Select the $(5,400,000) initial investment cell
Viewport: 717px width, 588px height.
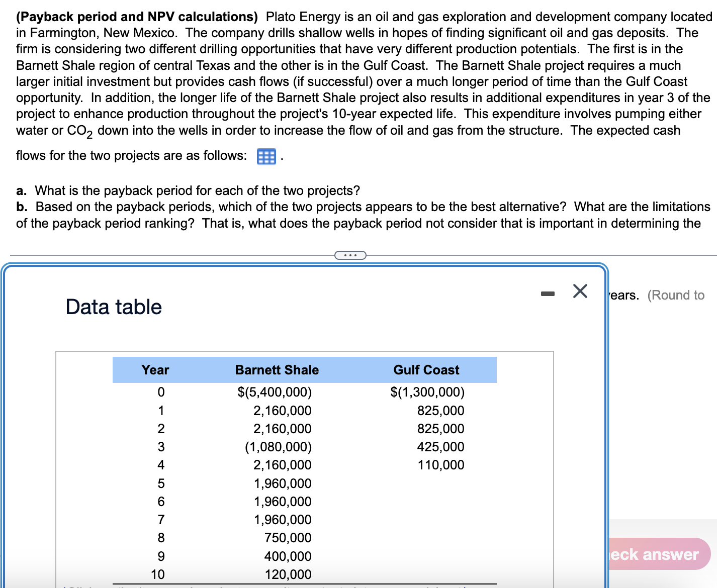(275, 393)
